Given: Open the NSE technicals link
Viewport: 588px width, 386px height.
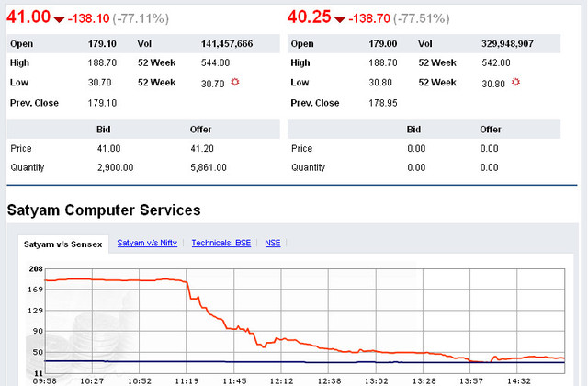Looking at the screenshot, I should tap(273, 243).
